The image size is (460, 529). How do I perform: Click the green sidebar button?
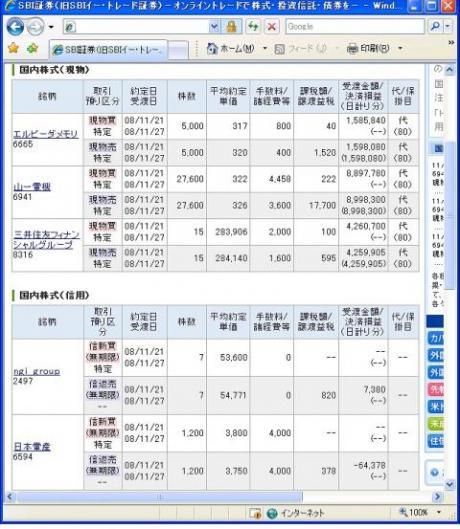(435, 424)
